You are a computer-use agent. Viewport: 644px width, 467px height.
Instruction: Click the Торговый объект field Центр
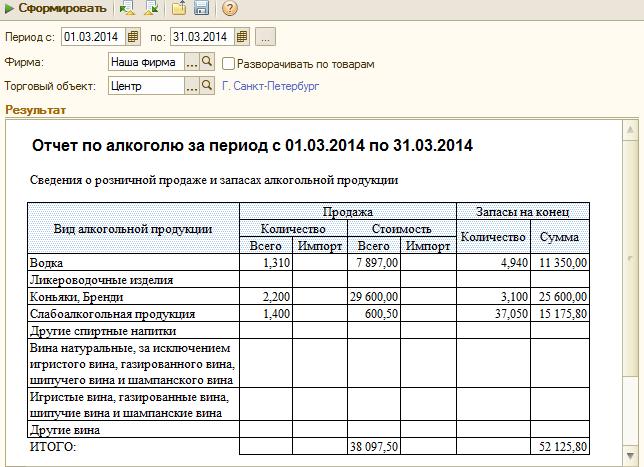[146, 86]
